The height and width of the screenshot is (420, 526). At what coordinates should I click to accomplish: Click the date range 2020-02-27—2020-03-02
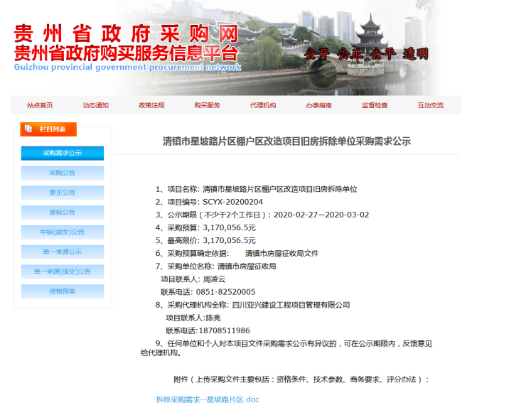click(321, 215)
